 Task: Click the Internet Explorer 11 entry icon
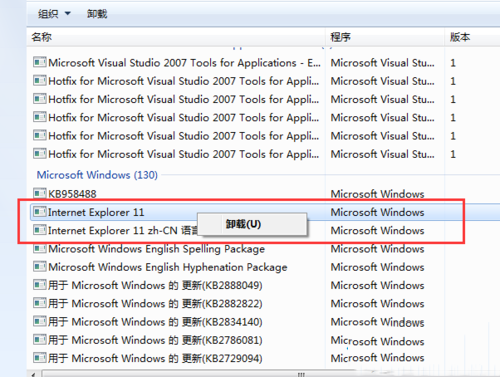pyautogui.click(x=40, y=211)
